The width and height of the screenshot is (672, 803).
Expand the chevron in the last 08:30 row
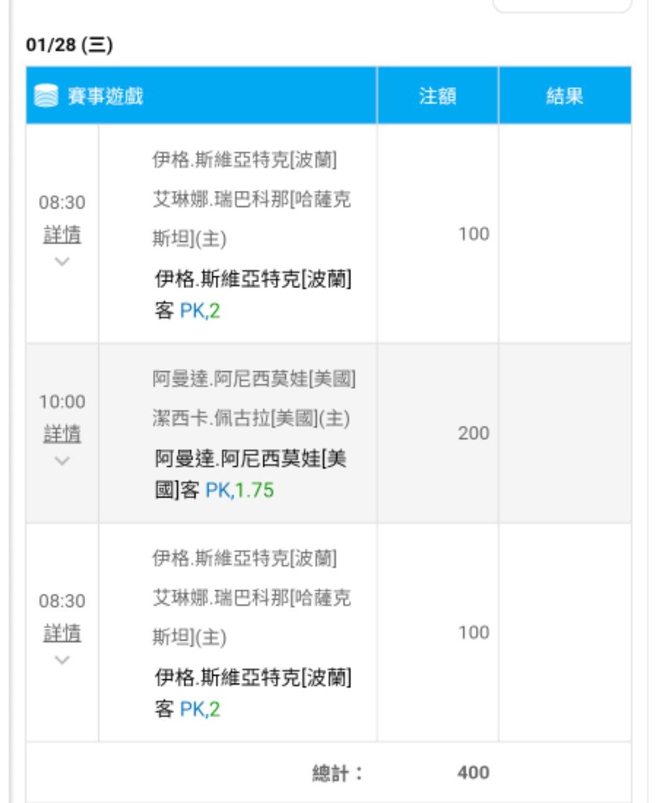click(62, 659)
